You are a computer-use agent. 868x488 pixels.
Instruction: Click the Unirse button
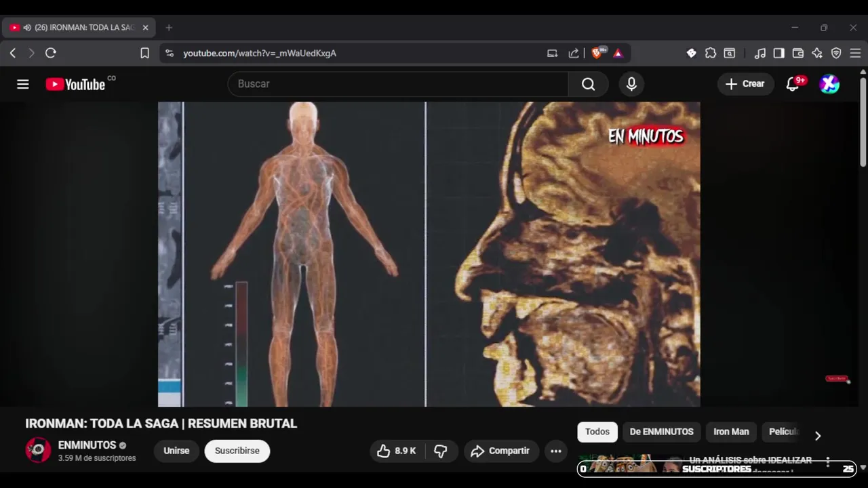(176, 451)
